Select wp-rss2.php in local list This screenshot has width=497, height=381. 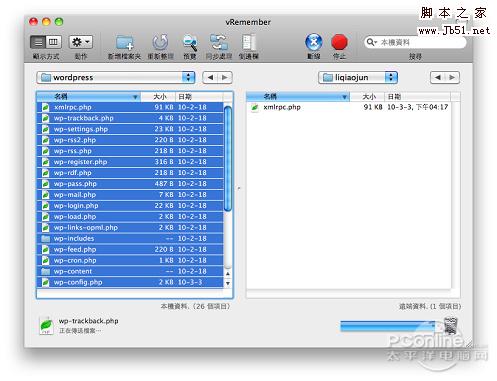point(130,140)
